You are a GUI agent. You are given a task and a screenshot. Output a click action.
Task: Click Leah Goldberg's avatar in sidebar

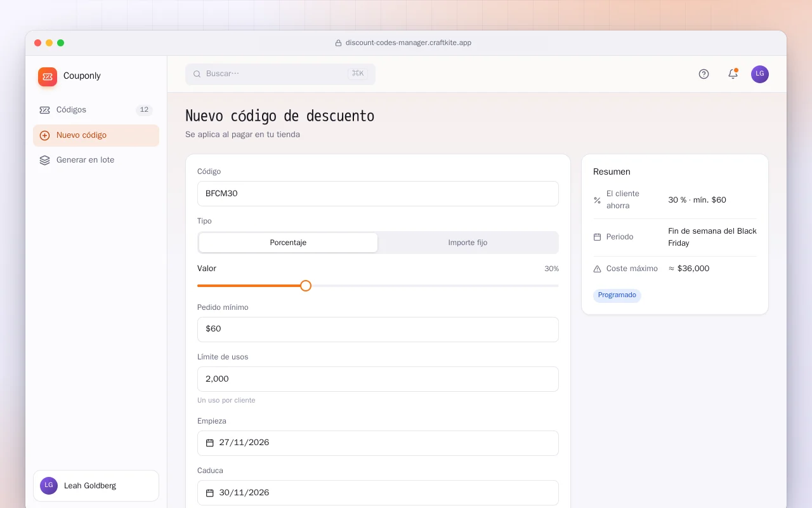point(49,486)
